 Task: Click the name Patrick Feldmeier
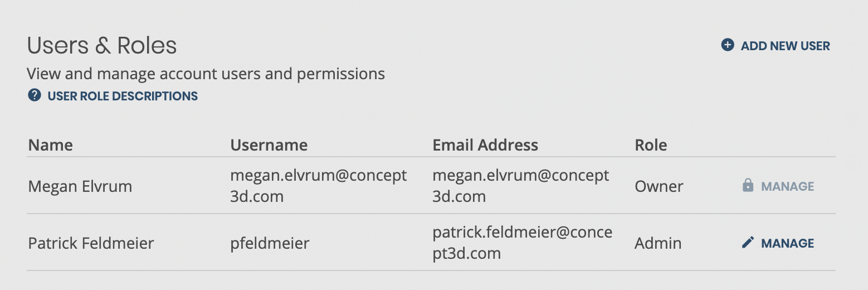click(91, 243)
